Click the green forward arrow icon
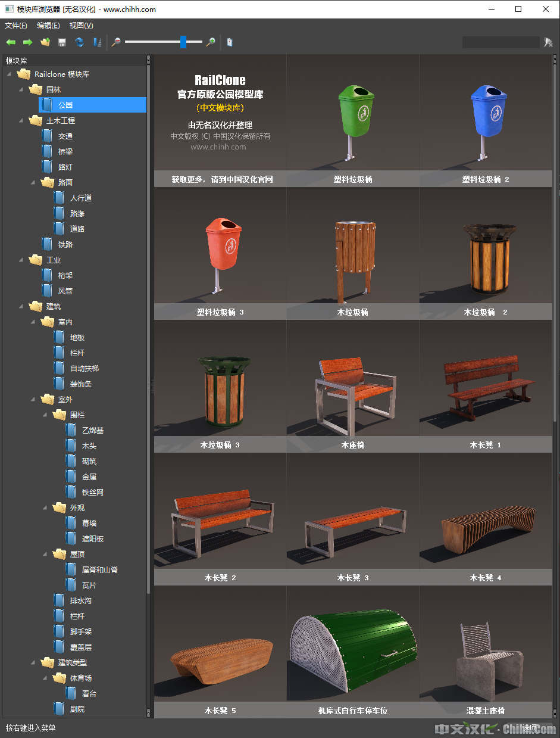The height and width of the screenshot is (738, 560). click(27, 42)
